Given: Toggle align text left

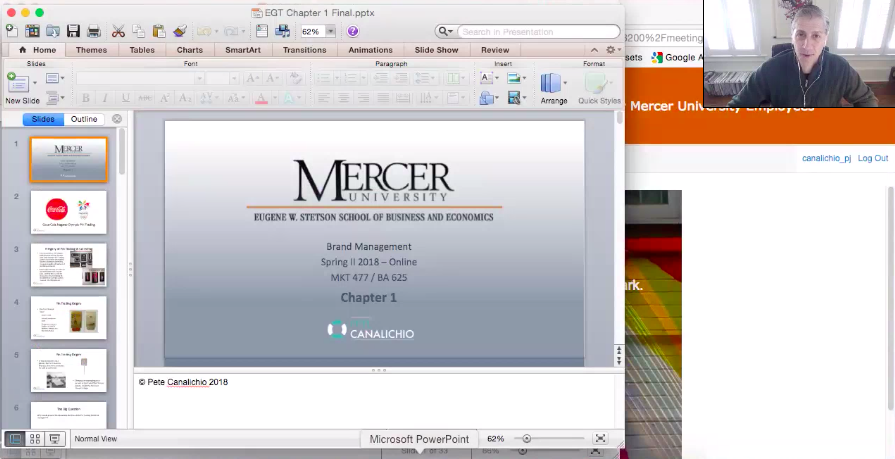Looking at the screenshot, I should pyautogui.click(x=323, y=98).
